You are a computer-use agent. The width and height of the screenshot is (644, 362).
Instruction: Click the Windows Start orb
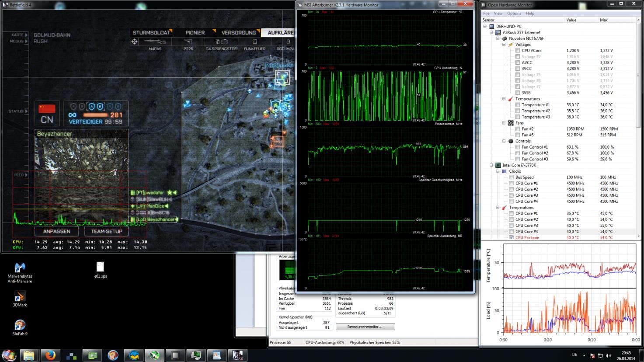coord(9,355)
